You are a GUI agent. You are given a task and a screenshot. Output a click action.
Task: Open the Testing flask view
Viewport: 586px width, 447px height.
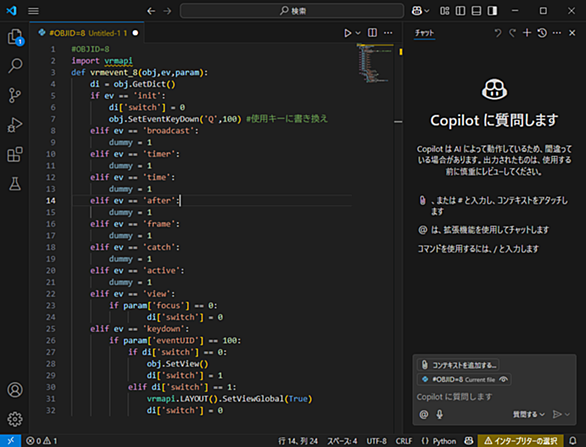(15, 184)
